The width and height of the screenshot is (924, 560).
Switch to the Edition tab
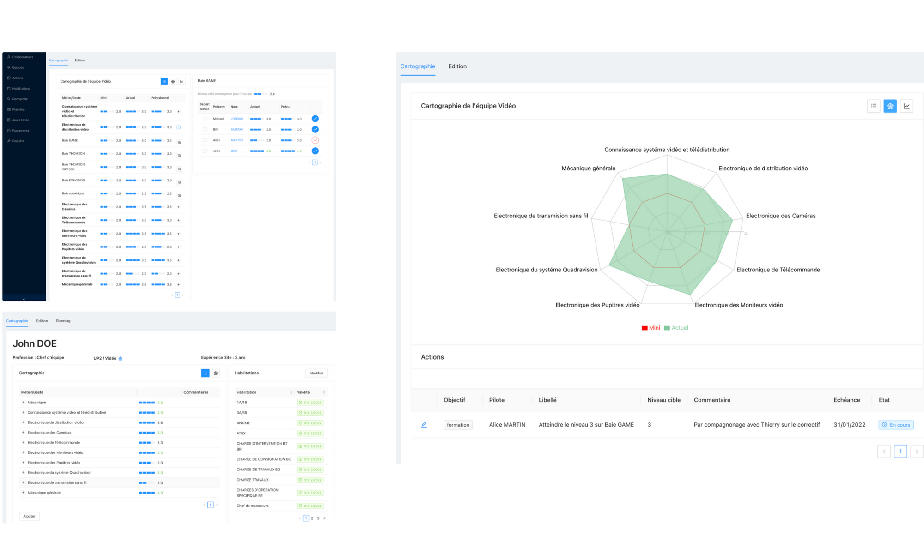(457, 66)
